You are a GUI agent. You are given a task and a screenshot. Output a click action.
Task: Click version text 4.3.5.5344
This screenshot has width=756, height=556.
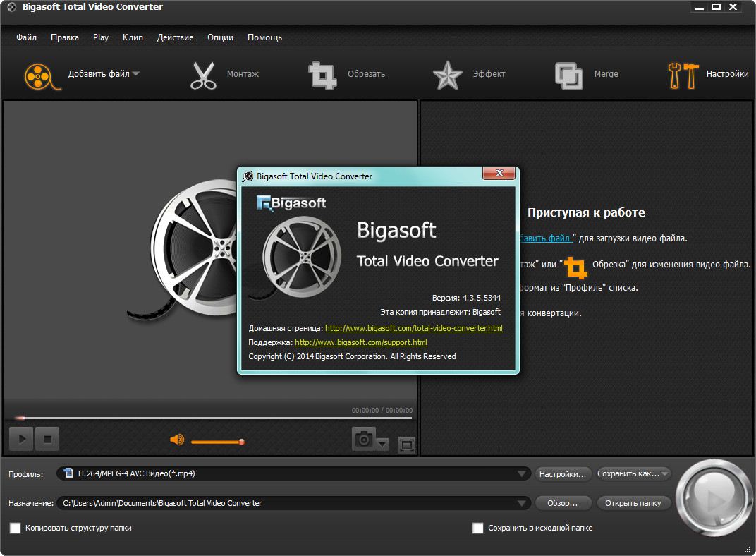click(481, 298)
